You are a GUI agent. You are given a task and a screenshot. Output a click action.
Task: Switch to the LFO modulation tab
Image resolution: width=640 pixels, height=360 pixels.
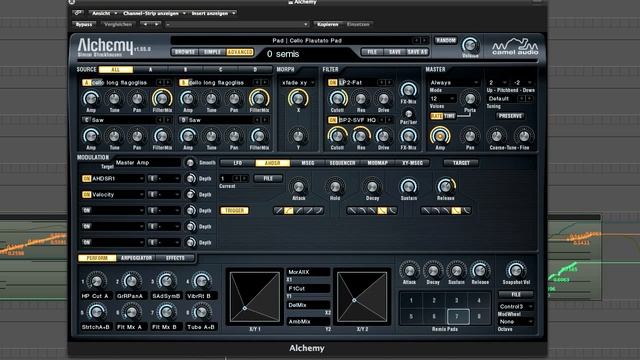[x=238, y=163]
